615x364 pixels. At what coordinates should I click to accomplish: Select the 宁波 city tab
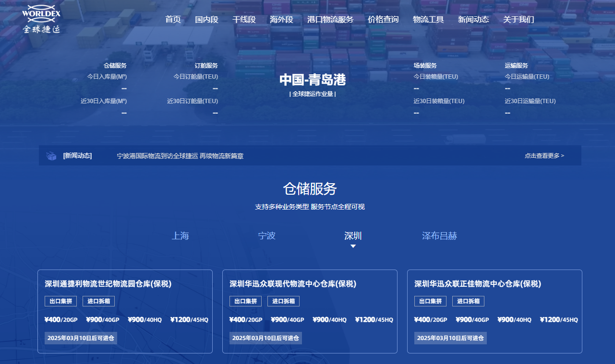click(266, 235)
